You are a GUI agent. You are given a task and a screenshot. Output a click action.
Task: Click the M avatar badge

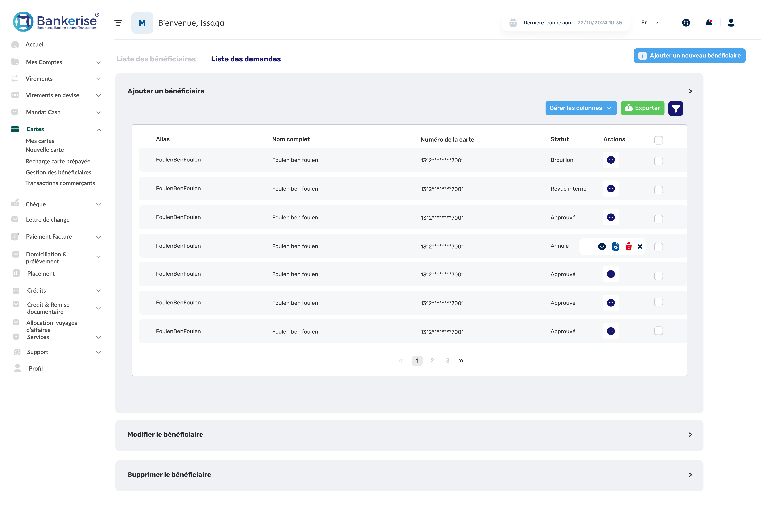coord(142,23)
